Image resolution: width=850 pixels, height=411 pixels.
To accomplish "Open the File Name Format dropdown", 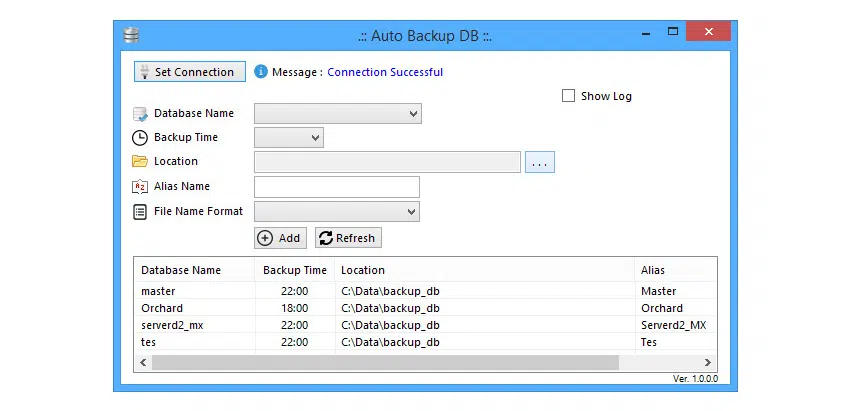I will [337, 212].
